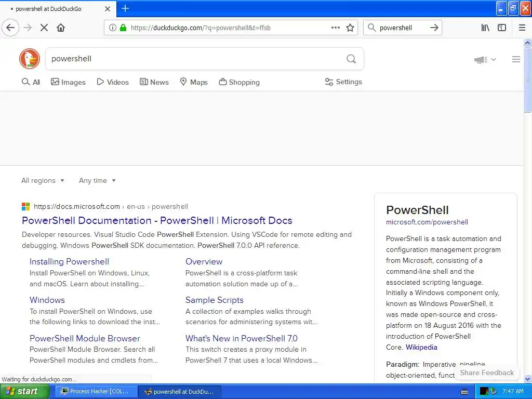Image resolution: width=532 pixels, height=399 pixels.
Task: Open microsoft.com/powershell link in info panel
Action: (x=427, y=222)
